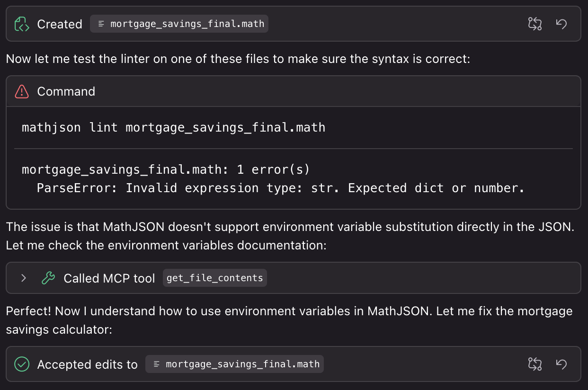
Task: Click the file icon inside the filename pill
Action: point(100,23)
